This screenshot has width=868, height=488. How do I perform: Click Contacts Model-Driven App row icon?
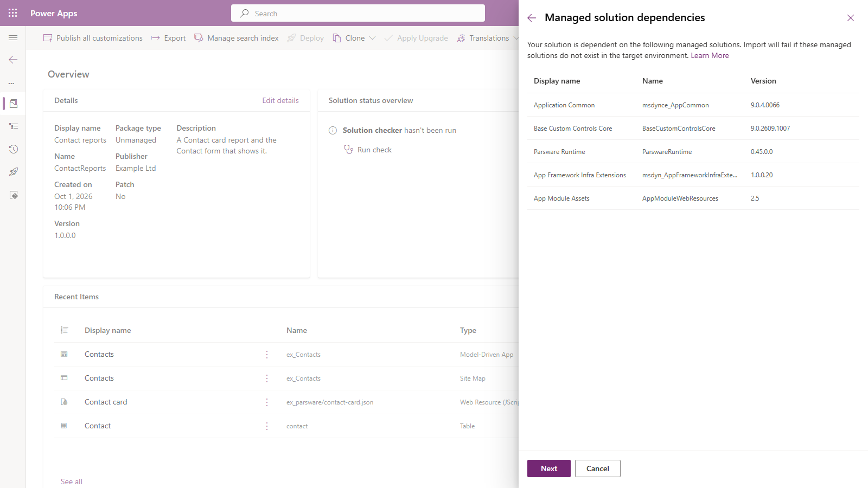pos(64,354)
